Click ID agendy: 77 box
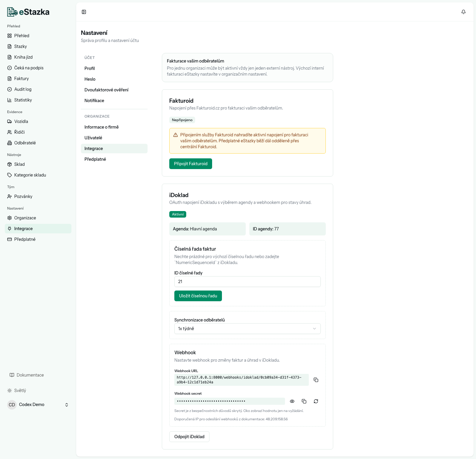Screen dimensions: 476x459 [x=287, y=229]
